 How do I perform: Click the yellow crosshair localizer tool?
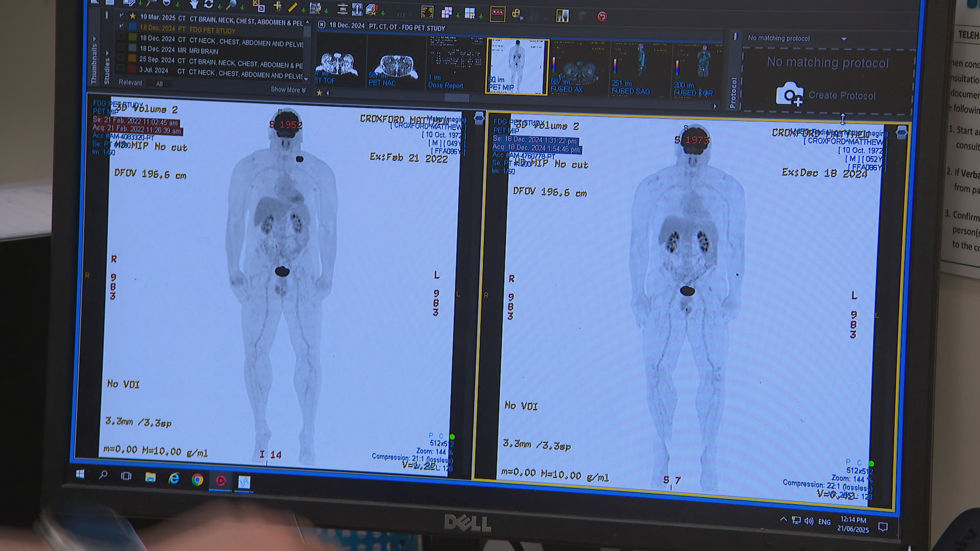(277, 6)
